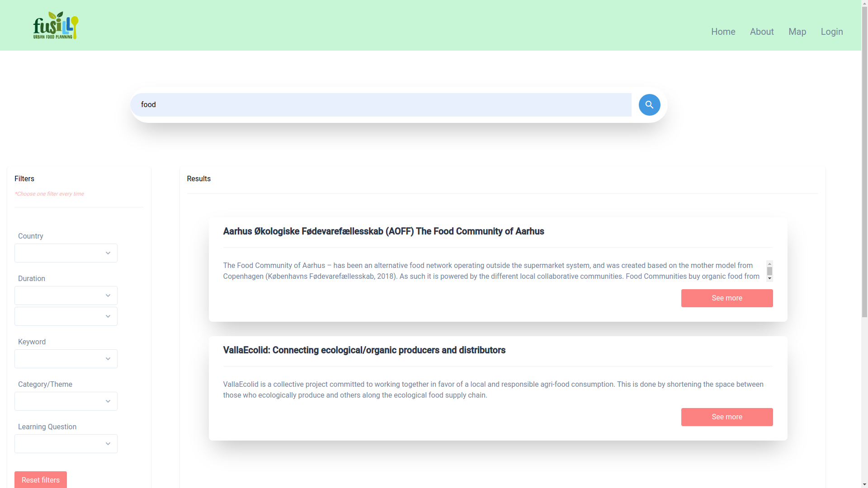Image resolution: width=868 pixels, height=488 pixels.
Task: Click the Home navigation link
Action: (723, 32)
